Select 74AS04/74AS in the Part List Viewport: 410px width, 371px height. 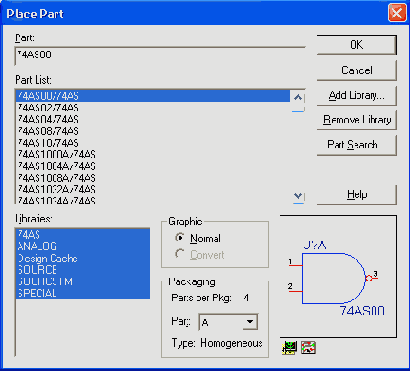(153, 119)
